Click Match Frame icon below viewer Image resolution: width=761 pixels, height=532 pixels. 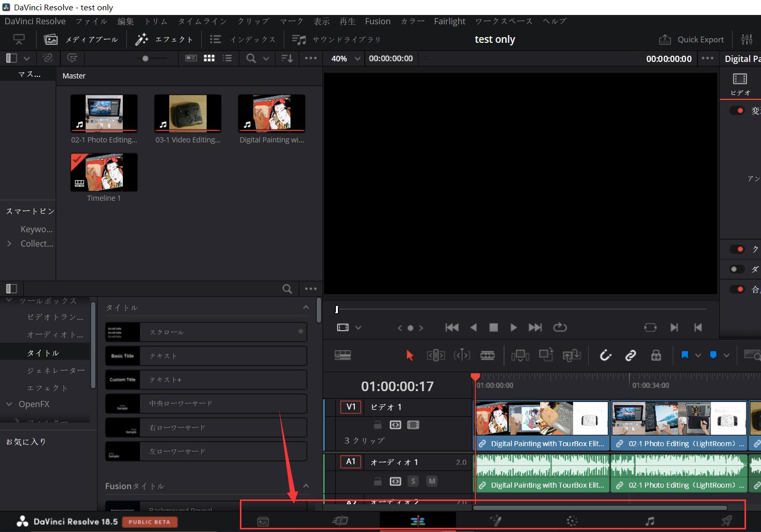pyautogui.click(x=650, y=327)
